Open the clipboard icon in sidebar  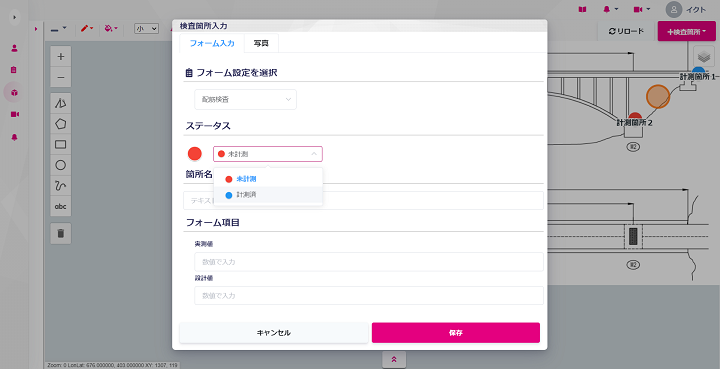point(14,70)
